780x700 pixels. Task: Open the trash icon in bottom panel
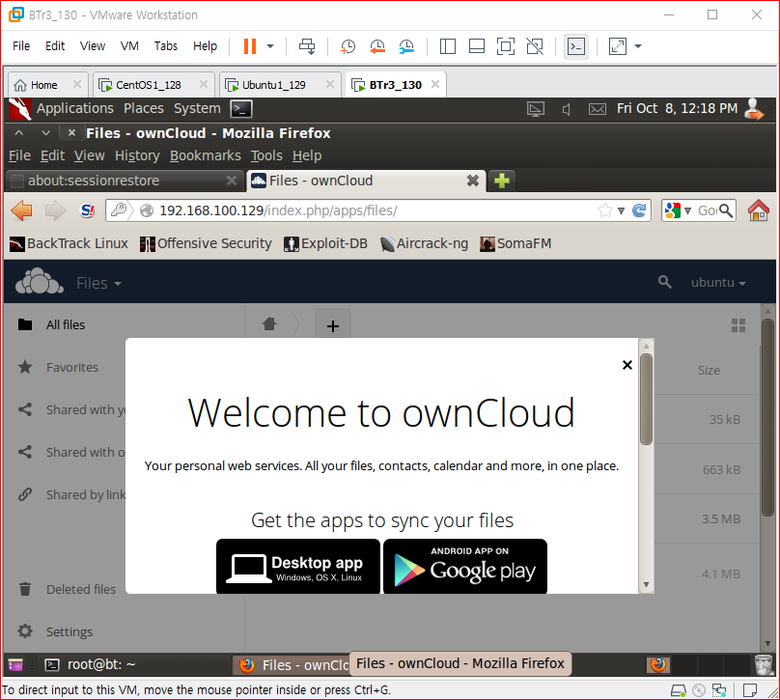[764, 664]
